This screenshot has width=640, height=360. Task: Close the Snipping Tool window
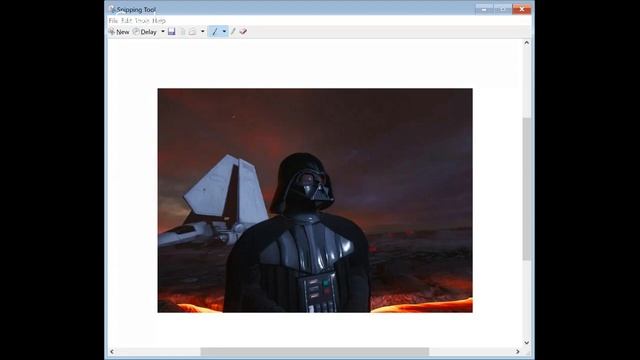(x=522, y=9)
